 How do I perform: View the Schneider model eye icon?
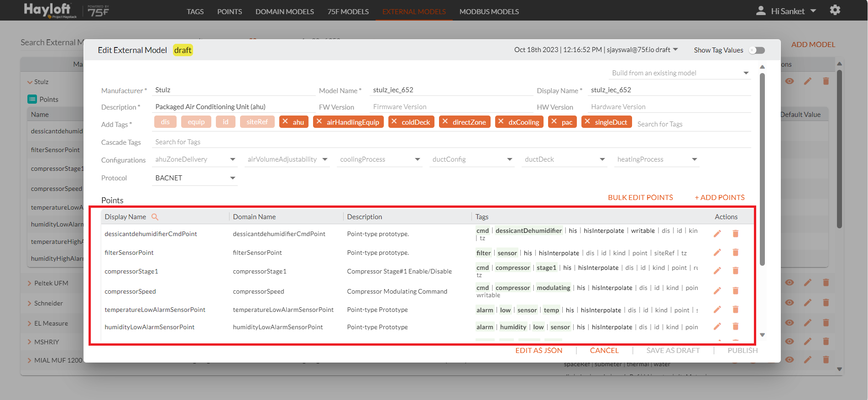pyautogui.click(x=790, y=303)
